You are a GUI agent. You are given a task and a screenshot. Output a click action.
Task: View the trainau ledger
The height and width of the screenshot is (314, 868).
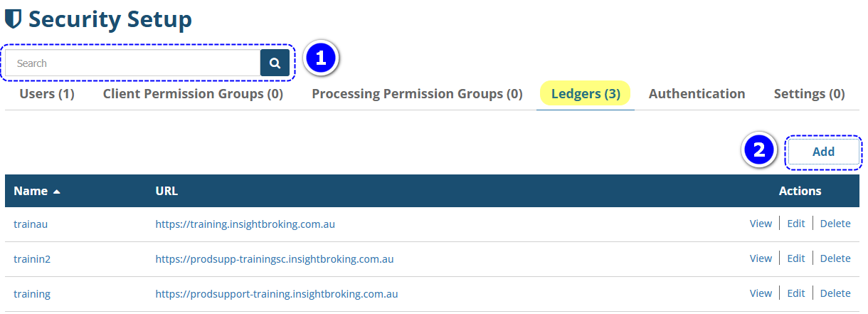tap(761, 224)
